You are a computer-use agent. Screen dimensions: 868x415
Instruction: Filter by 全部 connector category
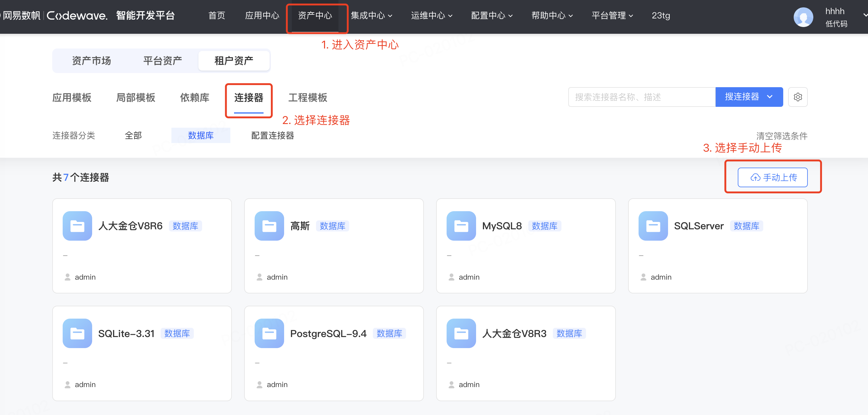(133, 135)
